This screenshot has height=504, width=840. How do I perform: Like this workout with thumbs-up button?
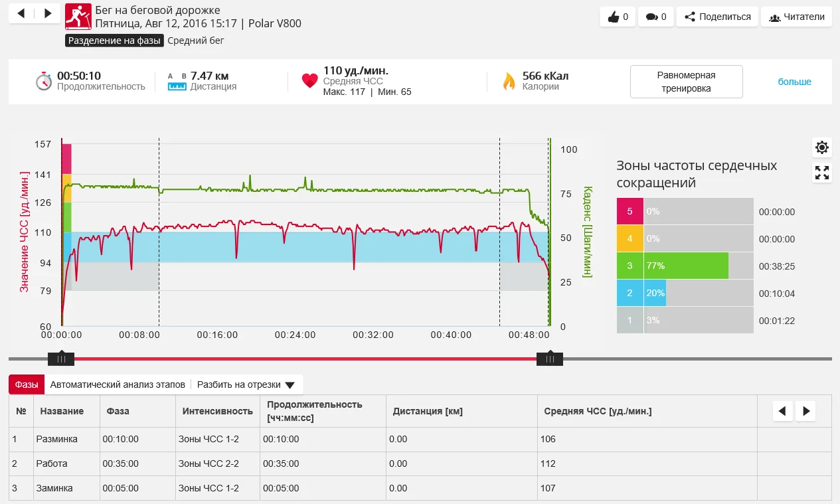(618, 17)
